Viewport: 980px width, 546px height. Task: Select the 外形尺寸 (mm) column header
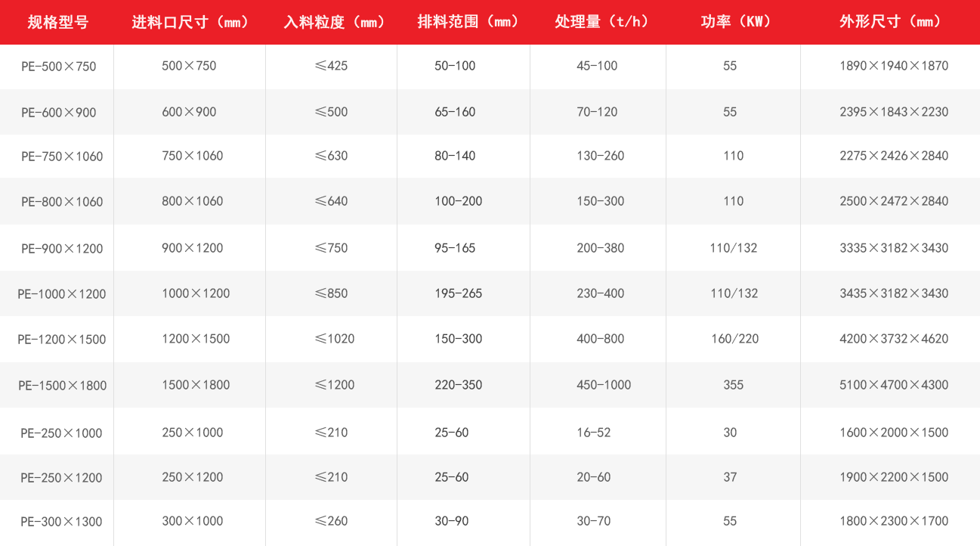(x=891, y=22)
